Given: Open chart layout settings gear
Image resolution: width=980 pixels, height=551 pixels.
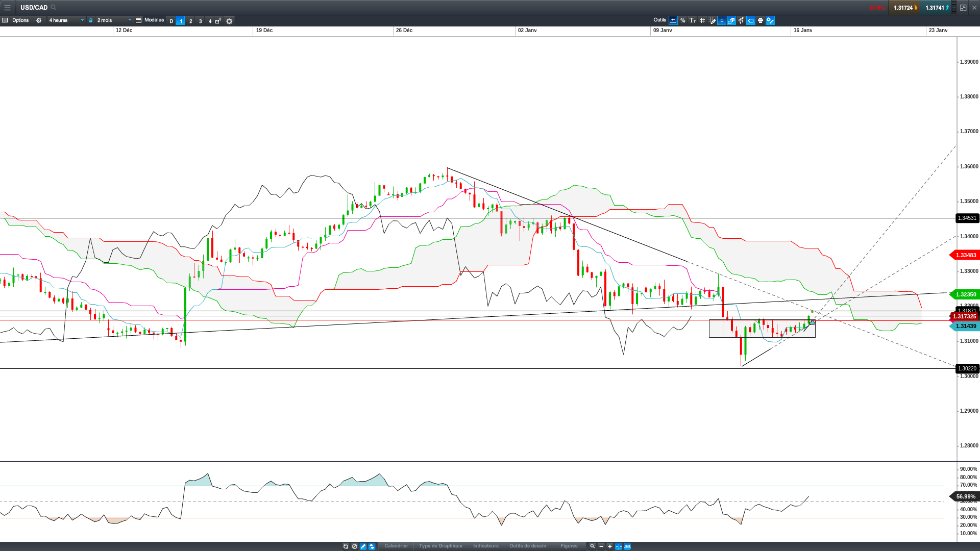Looking at the screenshot, I should pos(229,21).
